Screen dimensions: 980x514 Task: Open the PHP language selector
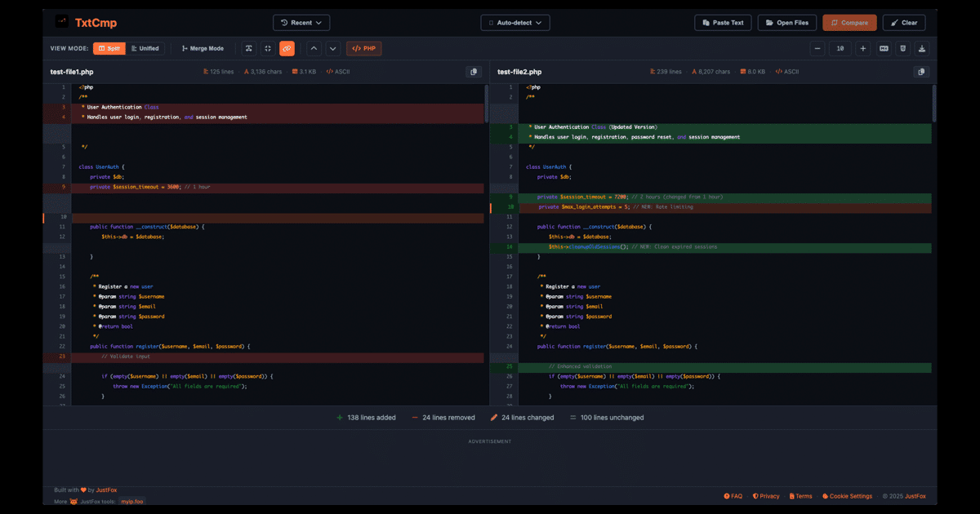coord(363,48)
